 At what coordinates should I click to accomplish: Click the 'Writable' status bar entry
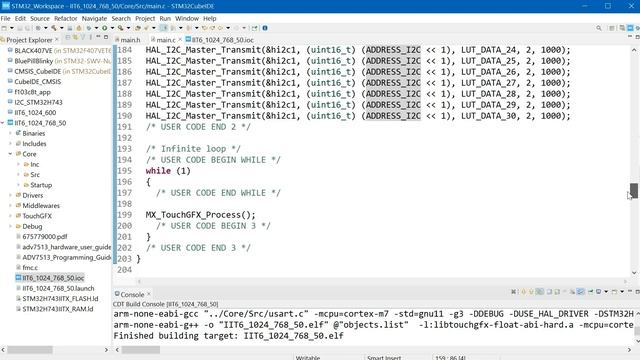[308, 358]
